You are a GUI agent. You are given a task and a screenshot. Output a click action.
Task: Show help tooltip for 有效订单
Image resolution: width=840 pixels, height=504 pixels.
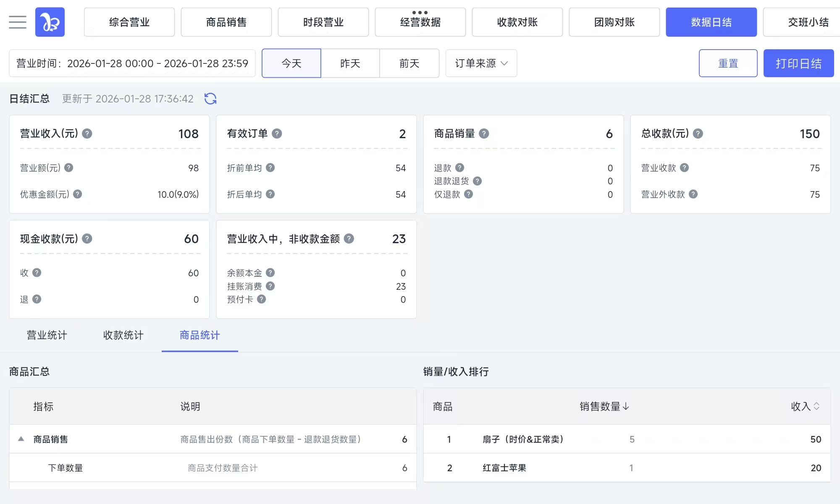click(x=277, y=134)
